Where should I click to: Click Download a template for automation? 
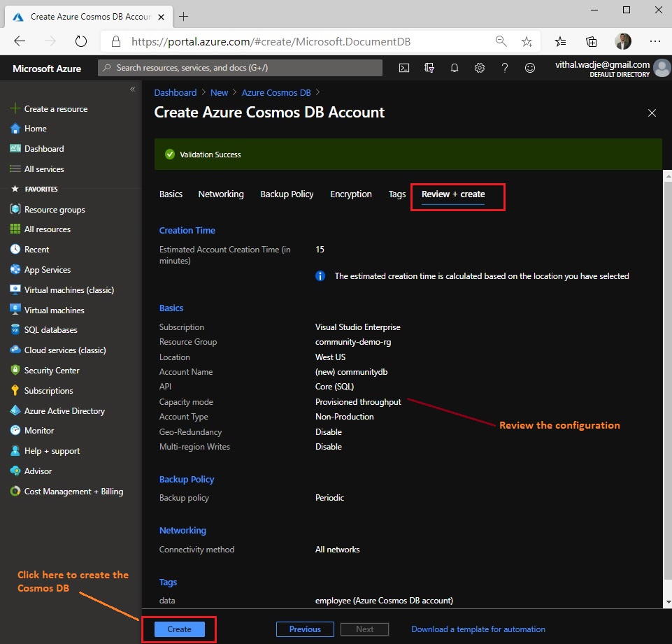coord(478,629)
